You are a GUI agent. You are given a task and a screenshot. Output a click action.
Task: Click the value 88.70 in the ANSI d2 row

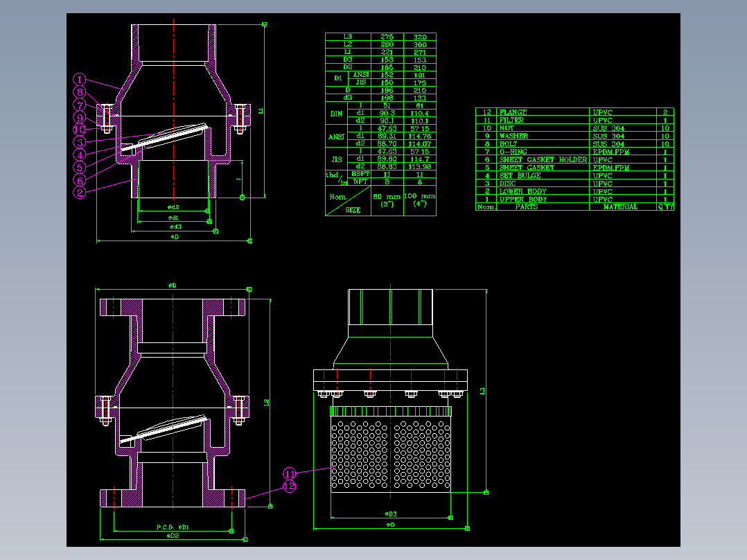pos(387,143)
